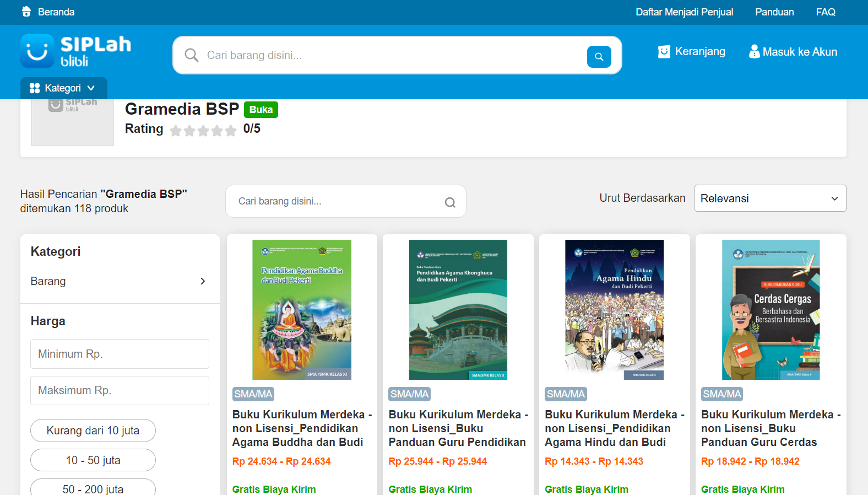The image size is (868, 495).
Task: Open Keranjang shopping cart
Action: [700, 51]
